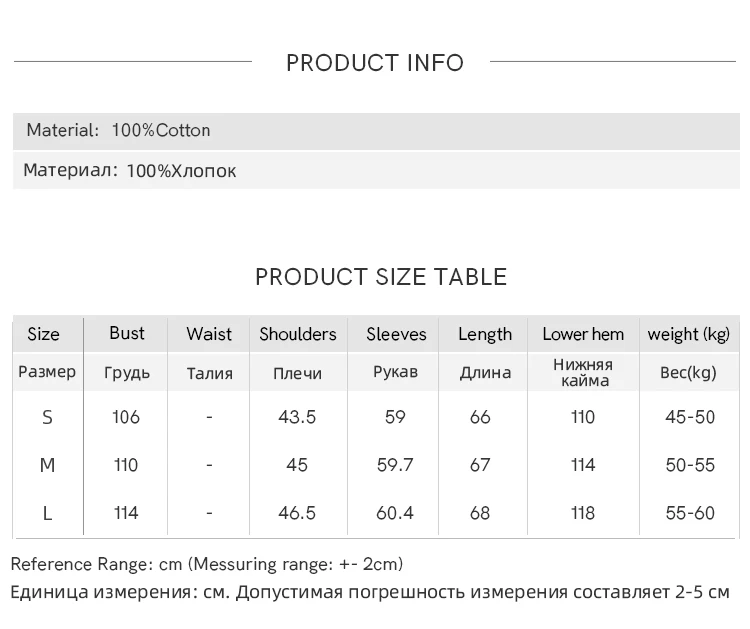The height and width of the screenshot is (629, 750).
Task: Click the Bust column header
Action: pos(127,333)
